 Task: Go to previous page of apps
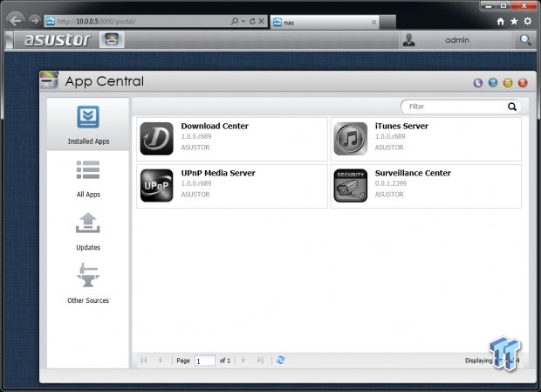[x=160, y=361]
